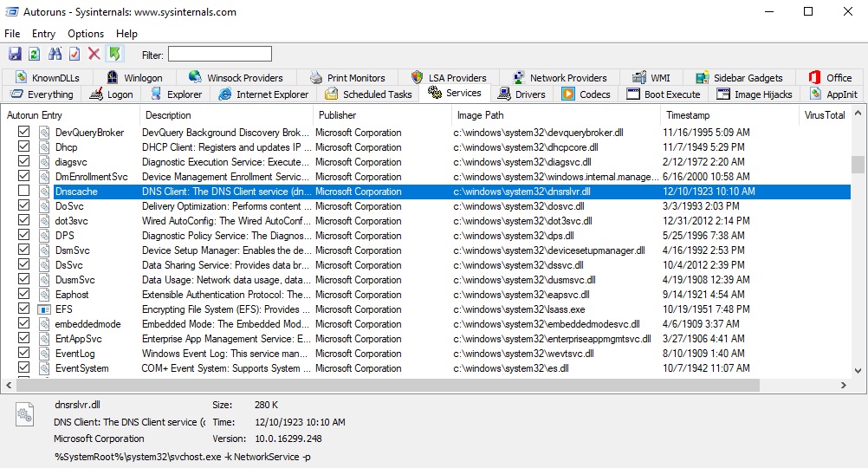Uncheck the Dhcp entry checkbox
This screenshot has height=468, width=868.
pyautogui.click(x=23, y=146)
